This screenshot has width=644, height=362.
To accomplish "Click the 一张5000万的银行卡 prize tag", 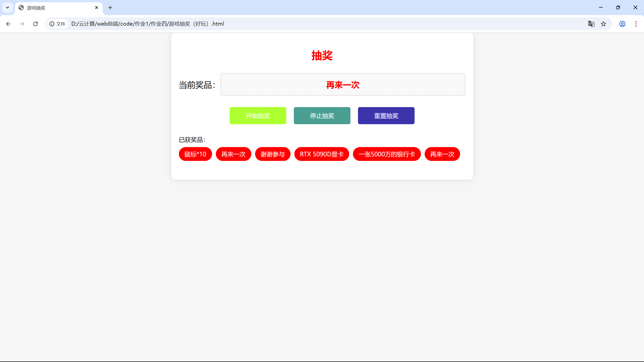I will [387, 154].
